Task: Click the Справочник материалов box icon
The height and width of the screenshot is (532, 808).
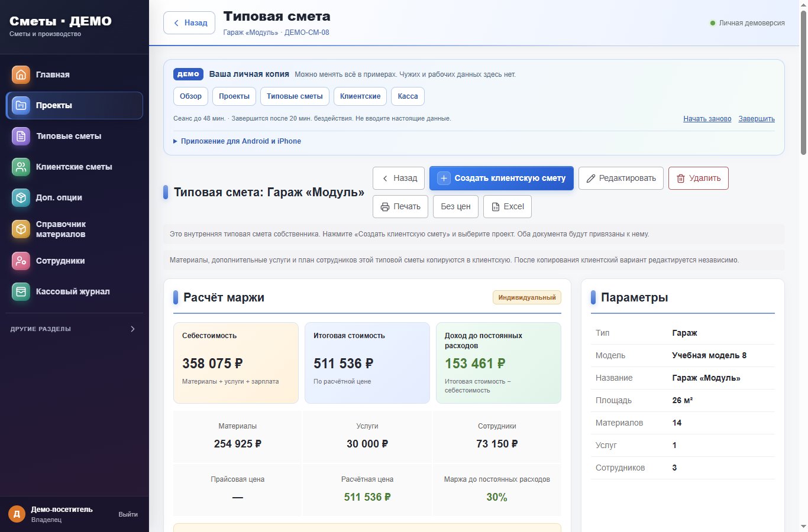Action: (x=21, y=229)
